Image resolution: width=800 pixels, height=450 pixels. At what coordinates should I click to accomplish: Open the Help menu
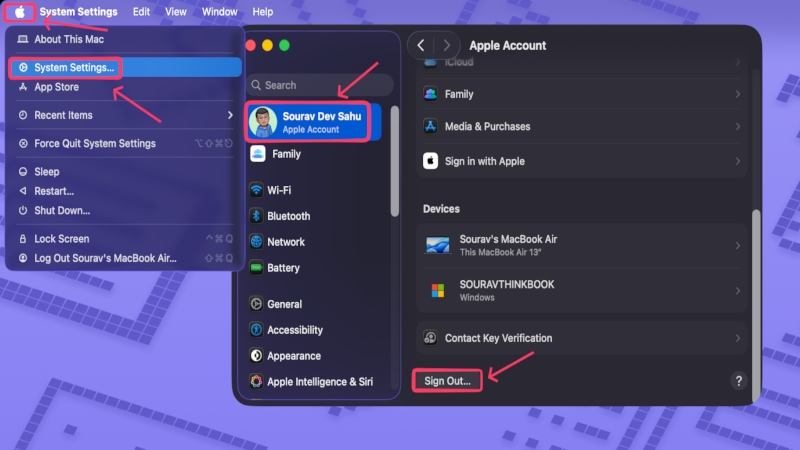(263, 12)
